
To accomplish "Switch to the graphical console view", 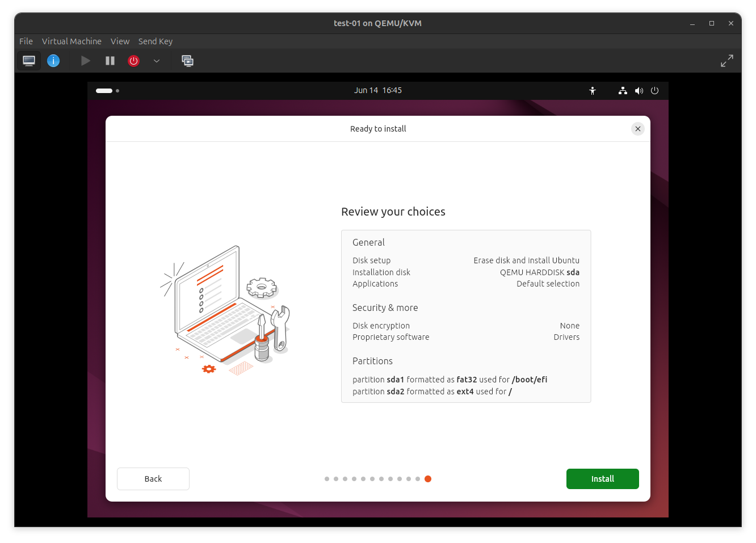I will [28, 61].
